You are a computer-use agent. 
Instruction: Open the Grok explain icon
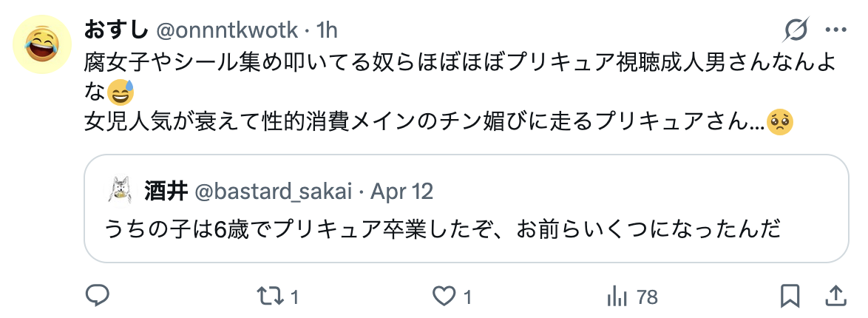point(796,30)
